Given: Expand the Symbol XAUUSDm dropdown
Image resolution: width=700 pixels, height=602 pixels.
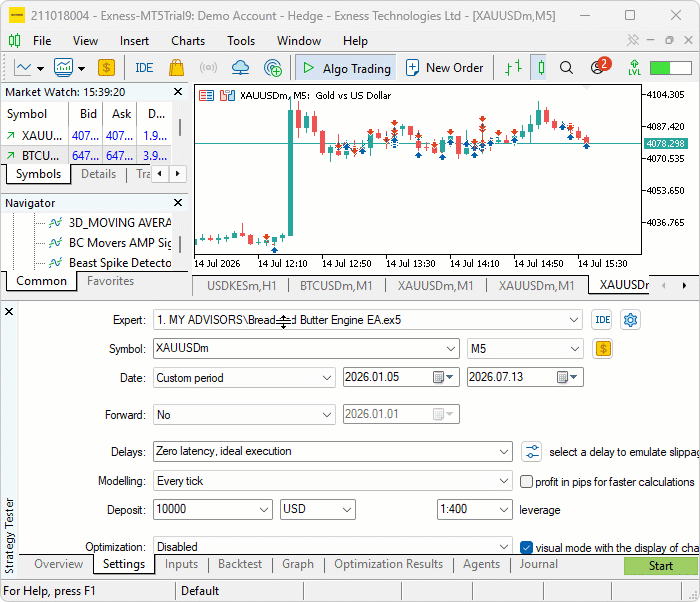Looking at the screenshot, I should 451,348.
